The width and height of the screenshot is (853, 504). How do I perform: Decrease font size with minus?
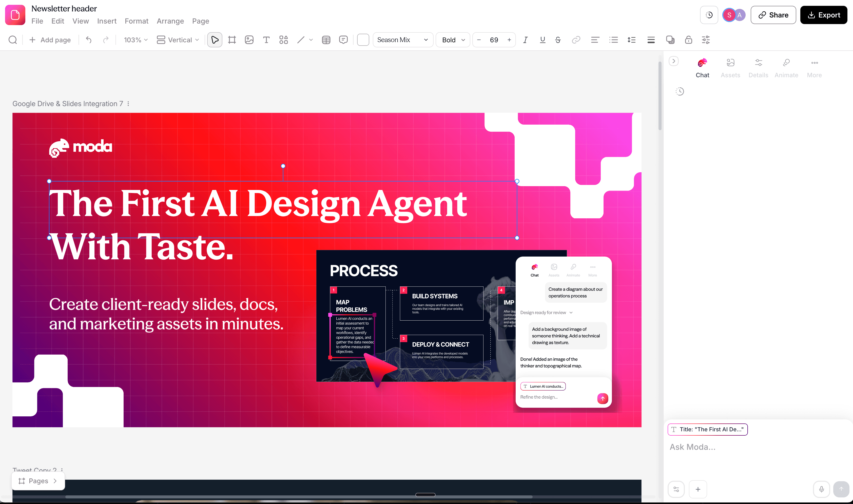click(479, 40)
